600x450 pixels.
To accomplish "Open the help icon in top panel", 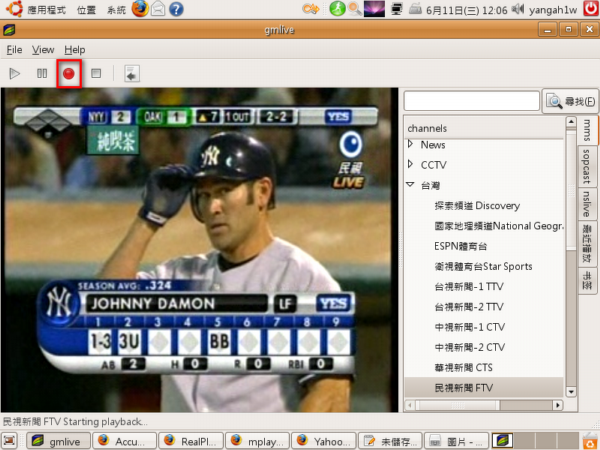I will coord(176,9).
